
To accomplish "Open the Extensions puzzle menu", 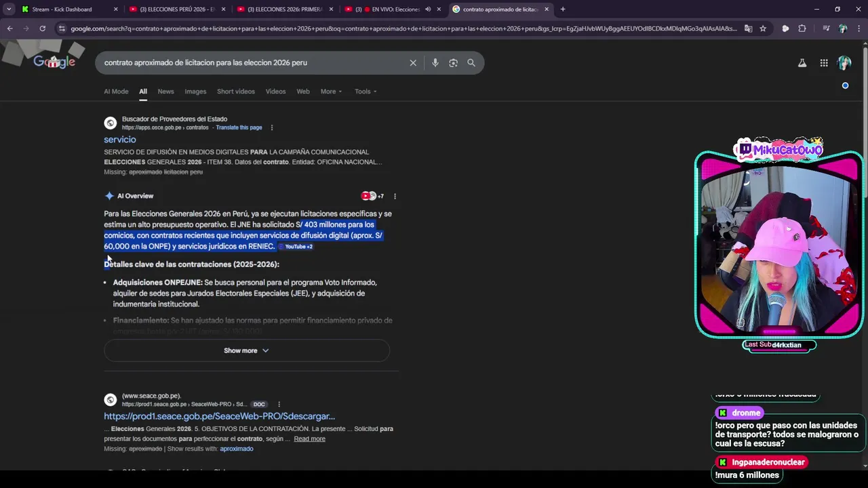I will [802, 28].
